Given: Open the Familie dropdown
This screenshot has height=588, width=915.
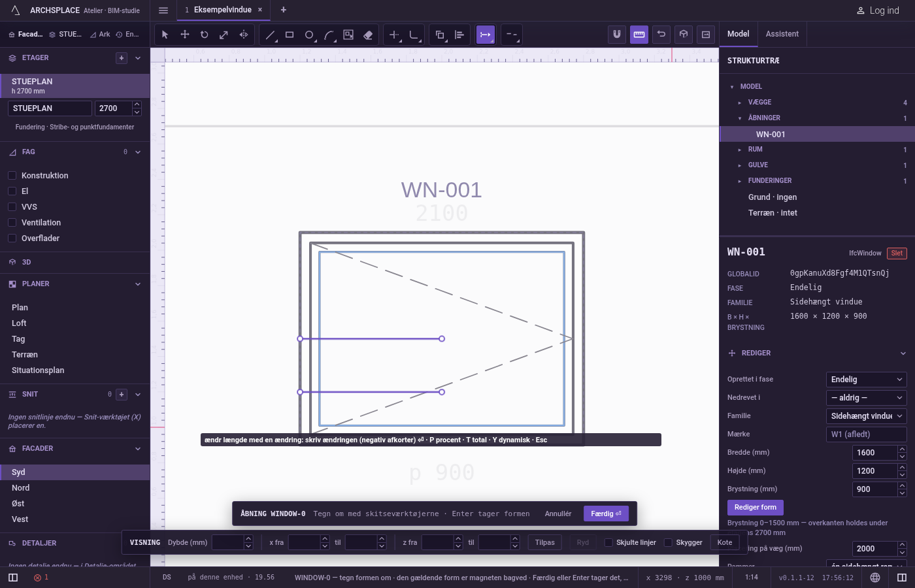Looking at the screenshot, I should point(867,416).
